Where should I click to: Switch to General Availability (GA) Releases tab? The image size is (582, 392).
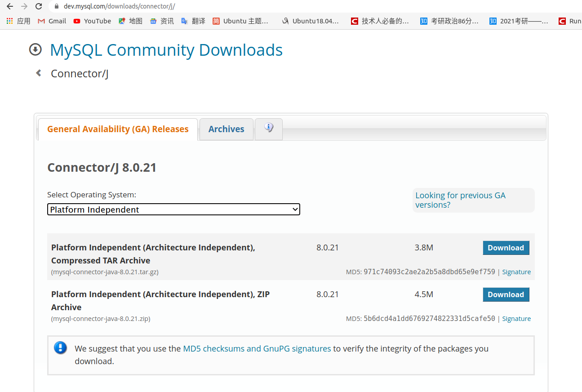point(118,129)
